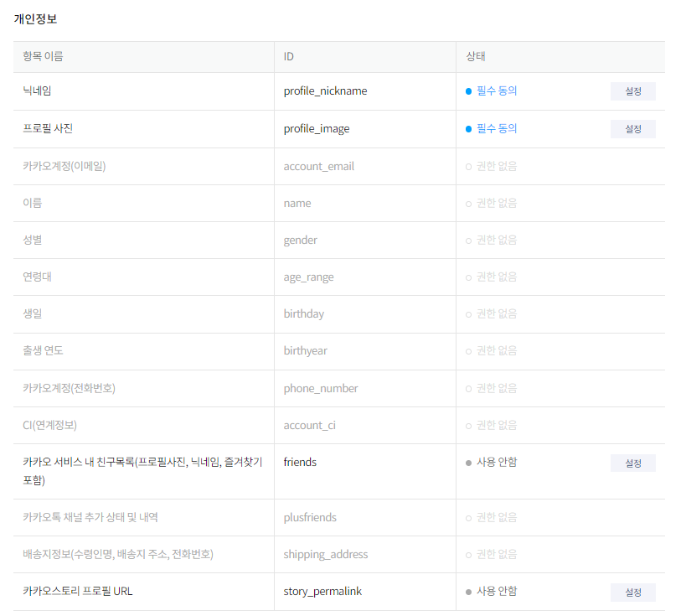
Task: Click 카카오스토리 프로필 URL item name
Action: click(77, 591)
